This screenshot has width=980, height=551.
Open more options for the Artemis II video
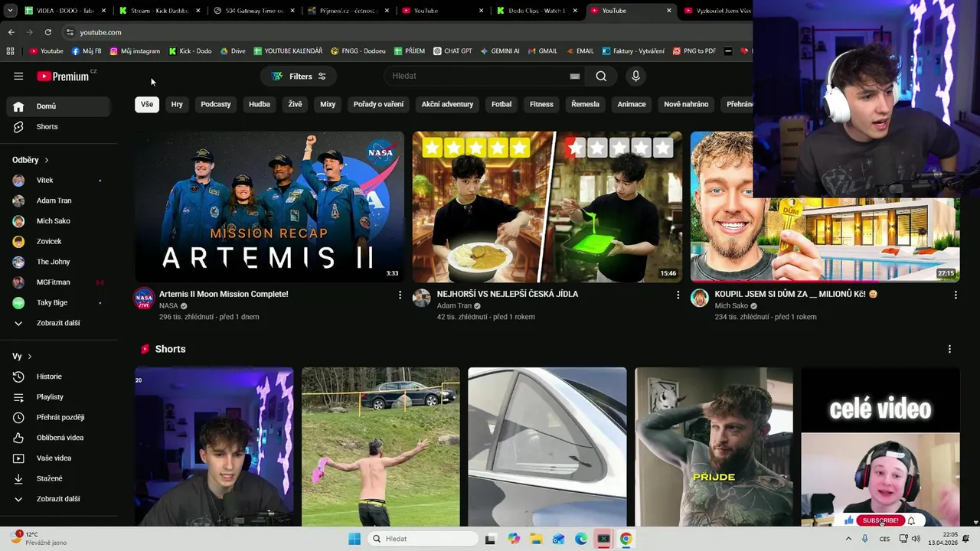pyautogui.click(x=400, y=295)
